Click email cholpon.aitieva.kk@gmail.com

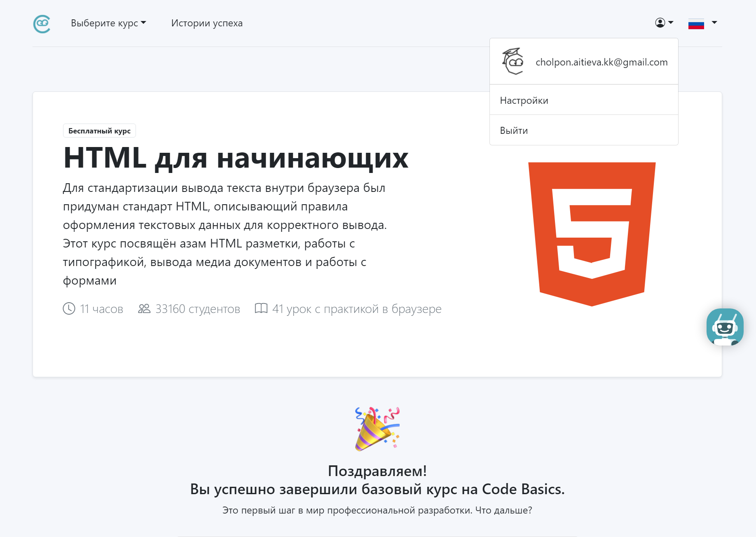point(602,62)
